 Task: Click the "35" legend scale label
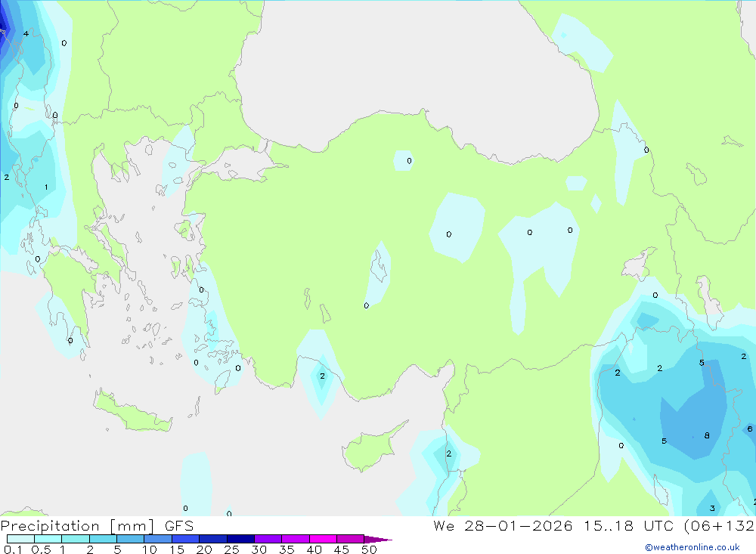point(287,549)
